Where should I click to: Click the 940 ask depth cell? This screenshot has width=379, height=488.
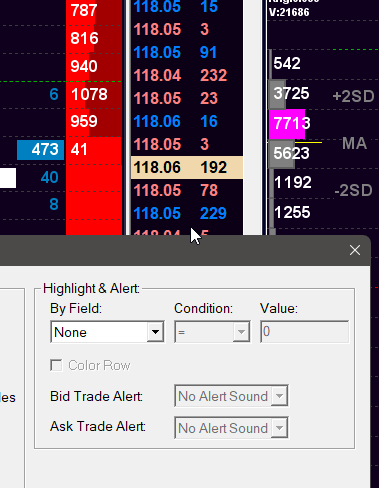click(x=94, y=67)
